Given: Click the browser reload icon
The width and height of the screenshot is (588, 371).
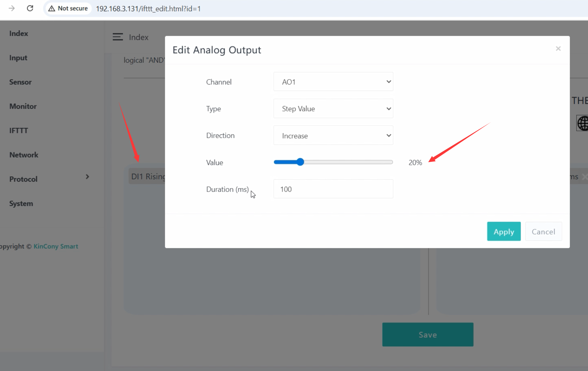Looking at the screenshot, I should pyautogui.click(x=30, y=8).
